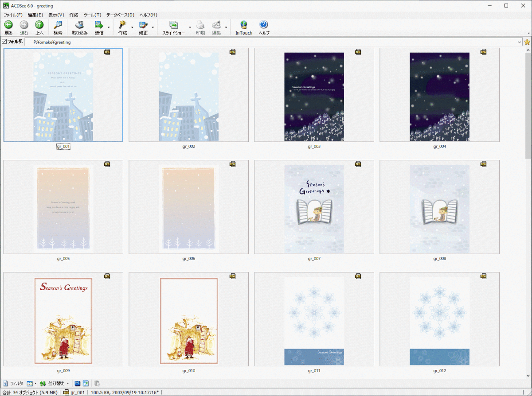Viewport: 532px width, 396px height.
Task: Click the view mode grid icon
Action: click(x=30, y=383)
